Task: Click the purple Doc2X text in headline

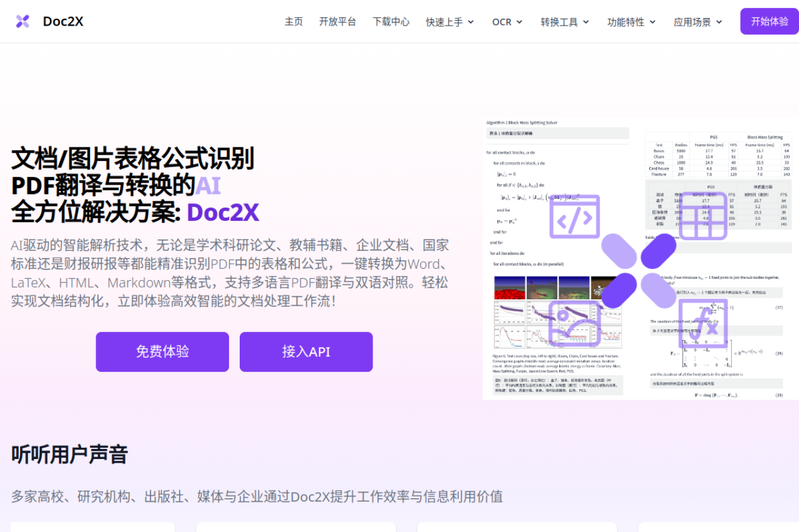Action: [x=223, y=213]
